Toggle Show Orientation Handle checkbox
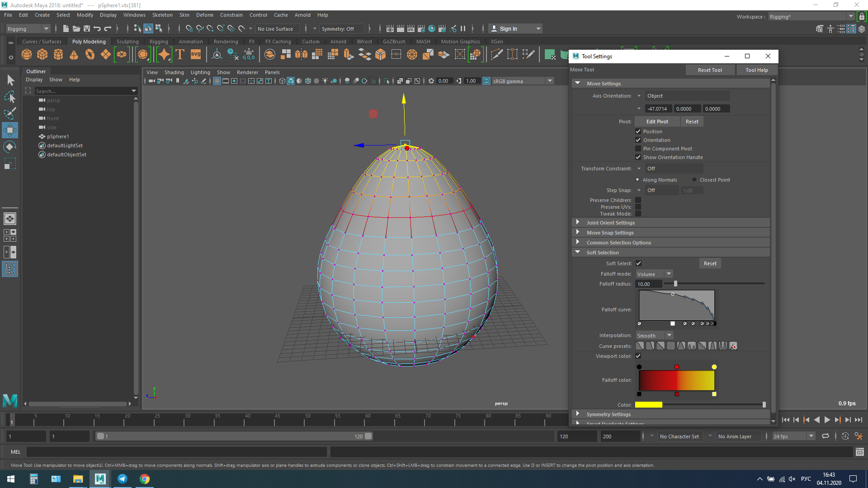Screen dimensions: 868x488 [x=638, y=157]
